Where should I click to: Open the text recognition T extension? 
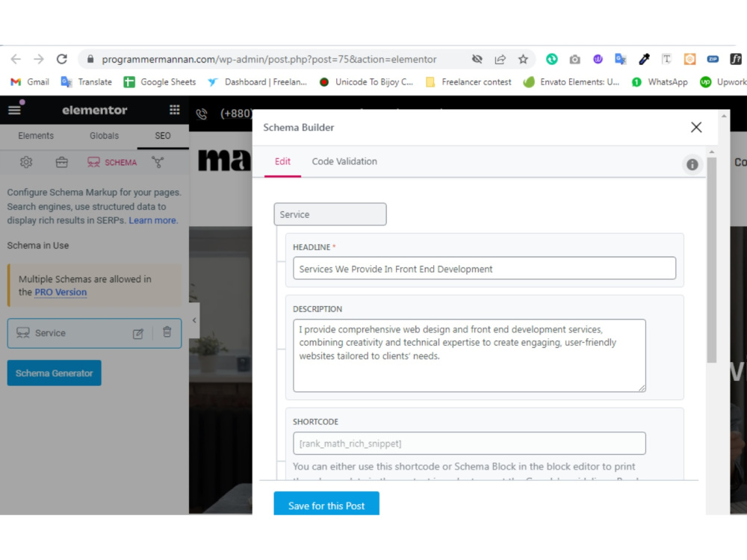click(666, 59)
